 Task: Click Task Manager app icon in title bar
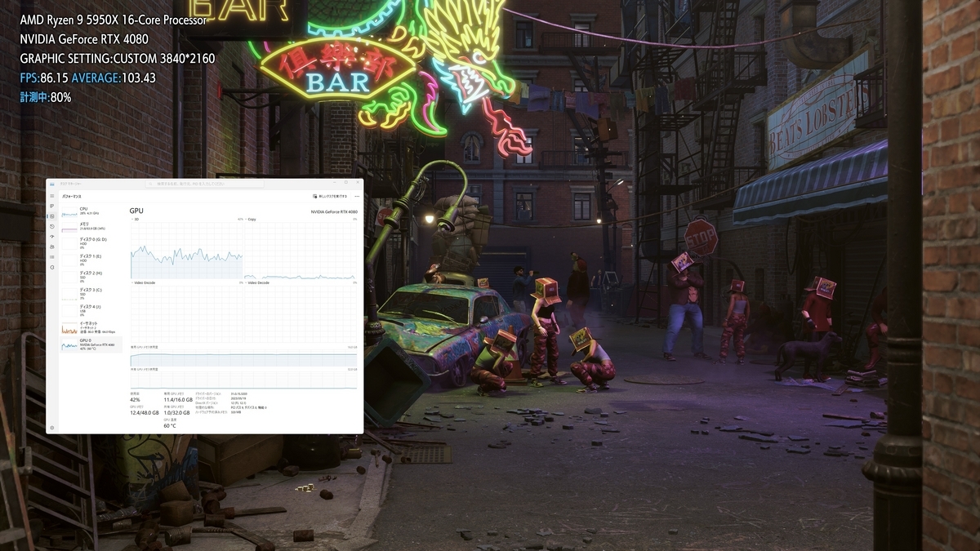tap(52, 184)
